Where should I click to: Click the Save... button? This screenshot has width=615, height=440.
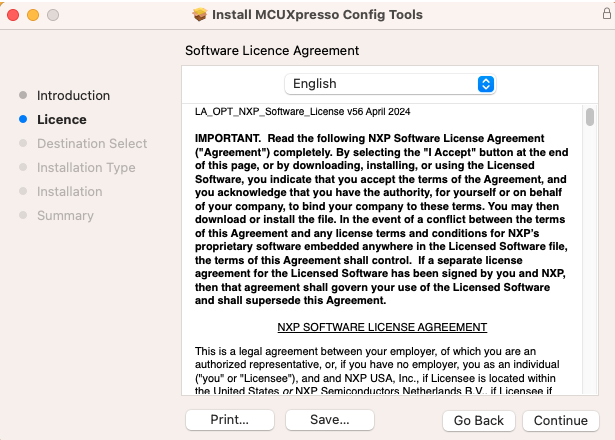pos(329,420)
